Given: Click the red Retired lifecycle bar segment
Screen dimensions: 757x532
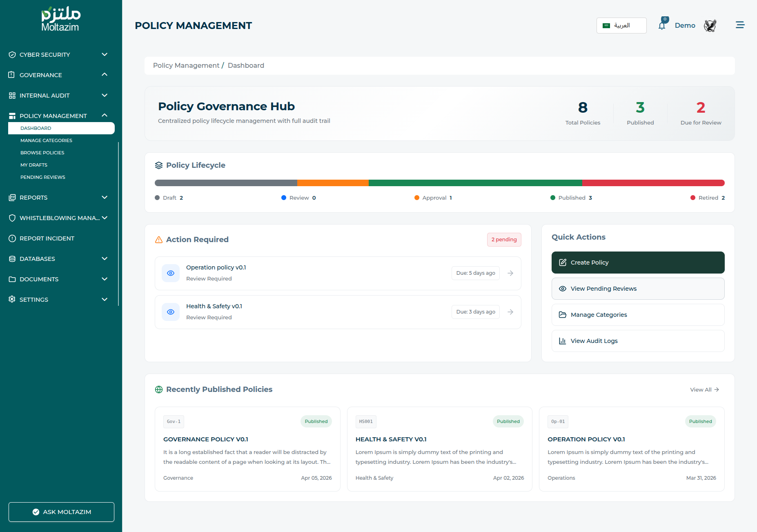Looking at the screenshot, I should coord(653,183).
